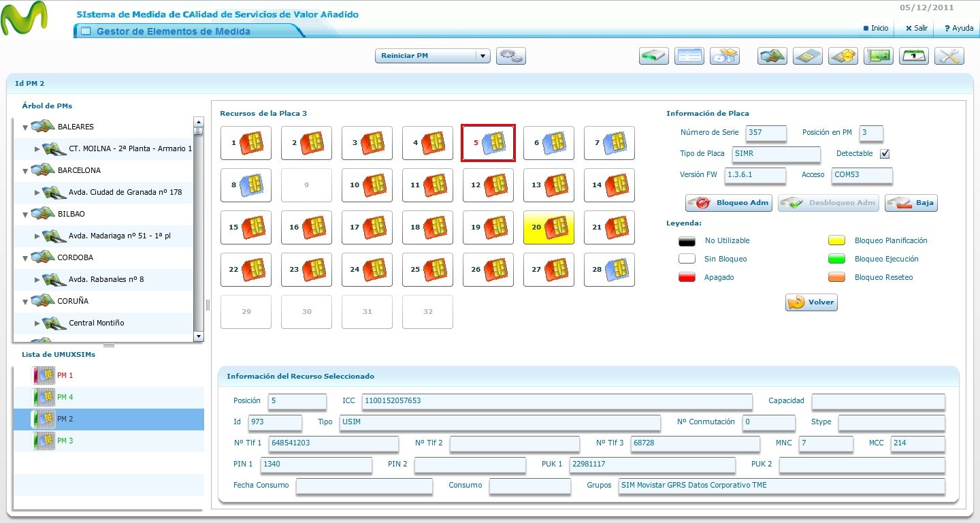Click the PM tree scrollbar down arrow

pos(199,336)
